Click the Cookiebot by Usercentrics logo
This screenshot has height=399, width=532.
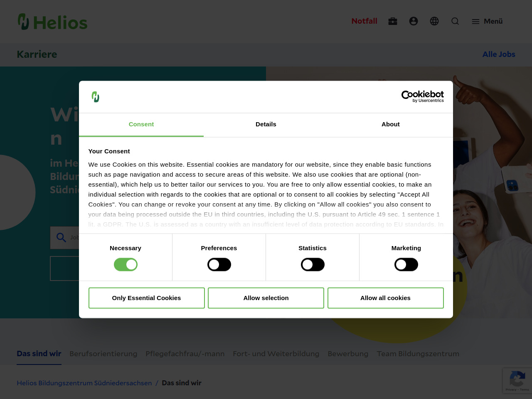(x=422, y=96)
